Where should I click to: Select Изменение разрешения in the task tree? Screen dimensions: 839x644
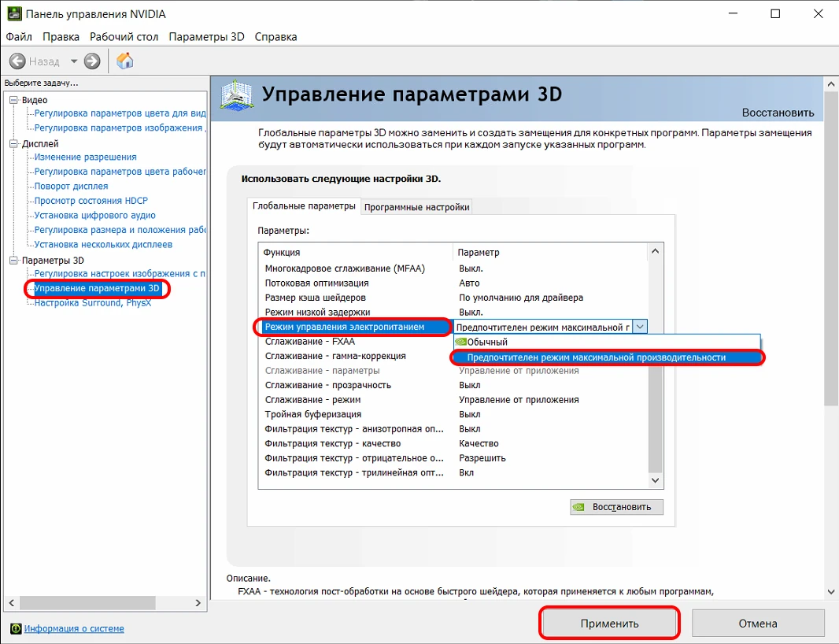click(85, 157)
